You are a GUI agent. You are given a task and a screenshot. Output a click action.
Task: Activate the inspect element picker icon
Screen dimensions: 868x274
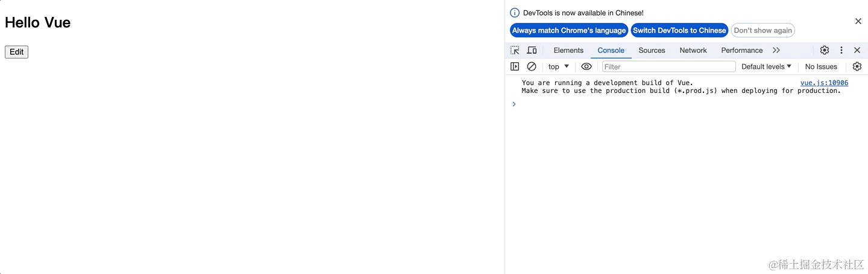click(515, 50)
